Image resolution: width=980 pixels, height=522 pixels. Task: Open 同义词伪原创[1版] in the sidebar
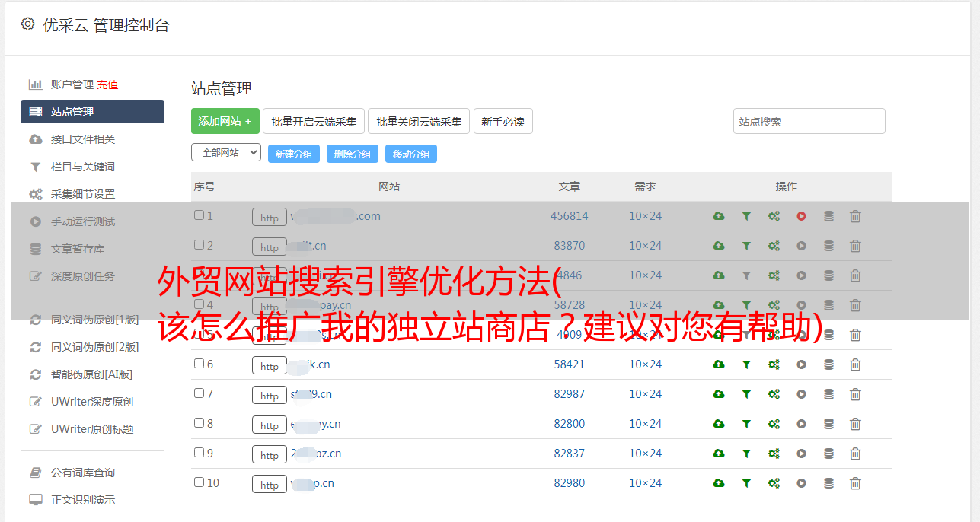tap(95, 320)
